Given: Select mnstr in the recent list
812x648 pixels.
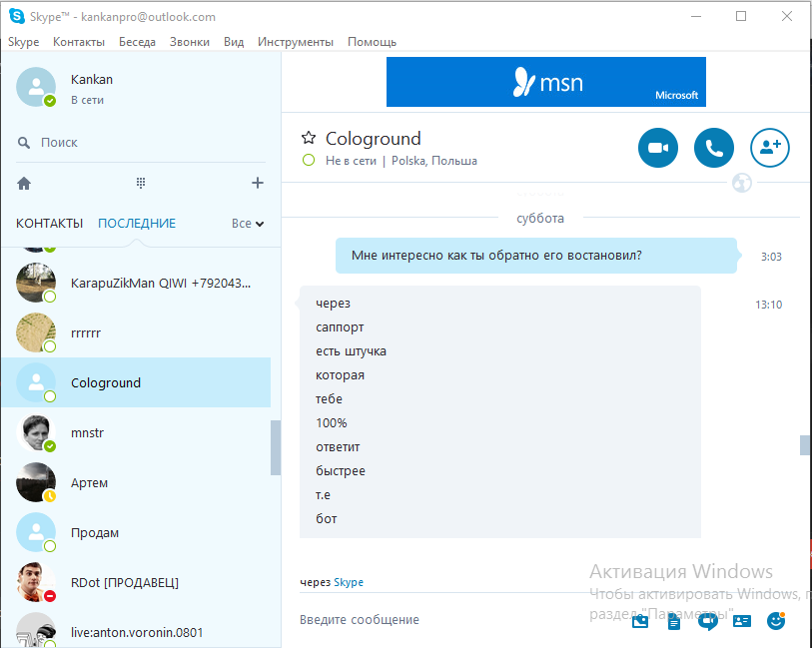Looking at the screenshot, I should pos(136,432).
